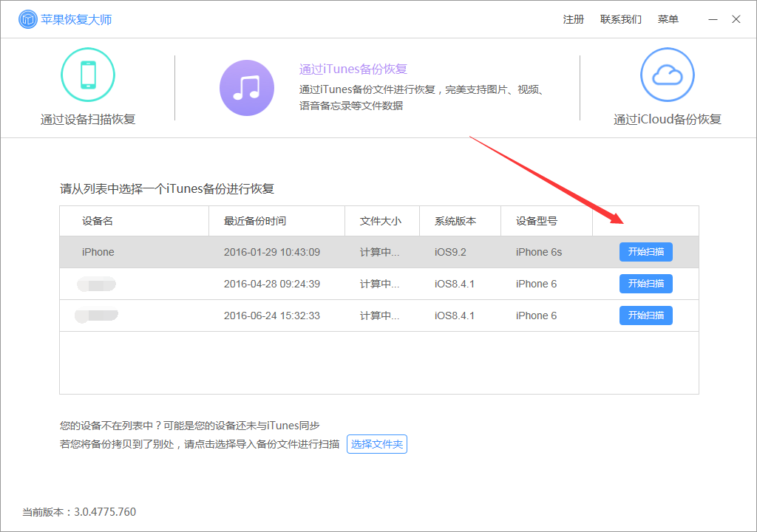Viewport: 757px width, 532px height.
Task: Select backup time 2016-04-28 09:24:39
Action: (272, 284)
